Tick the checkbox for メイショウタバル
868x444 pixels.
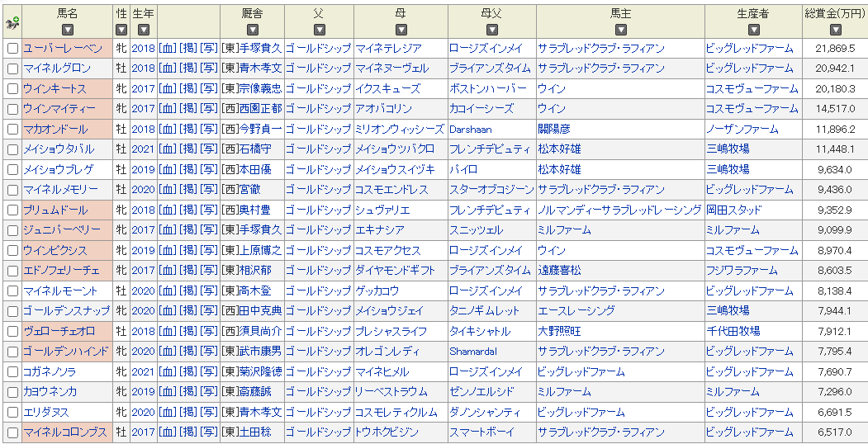(x=12, y=150)
